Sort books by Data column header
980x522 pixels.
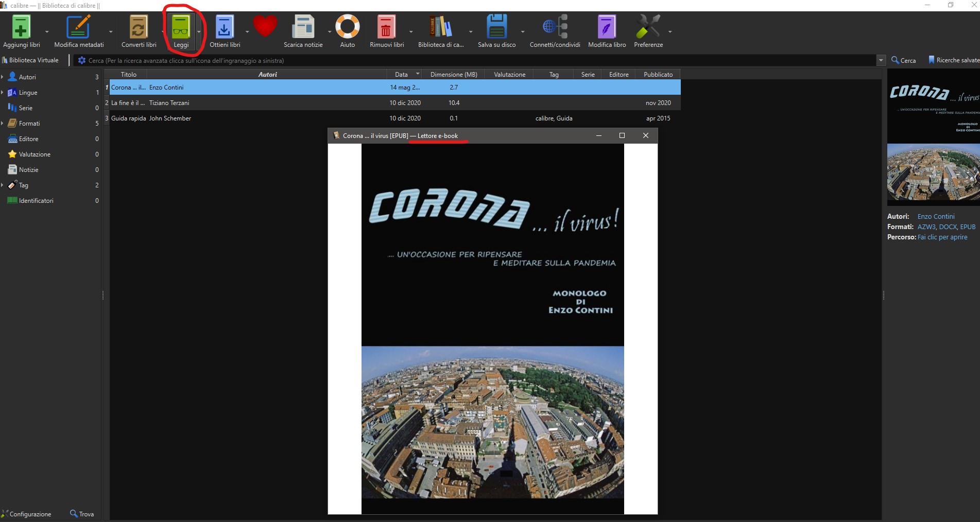pos(401,75)
